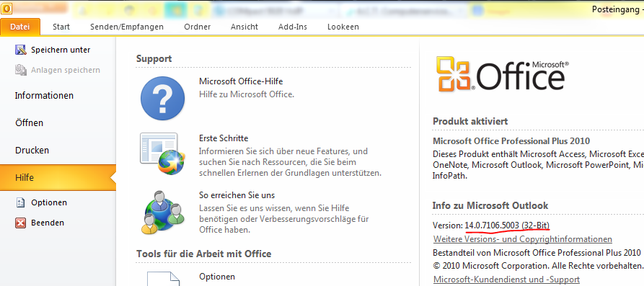Click the Anlagen speichern paperclip icon

[20, 70]
